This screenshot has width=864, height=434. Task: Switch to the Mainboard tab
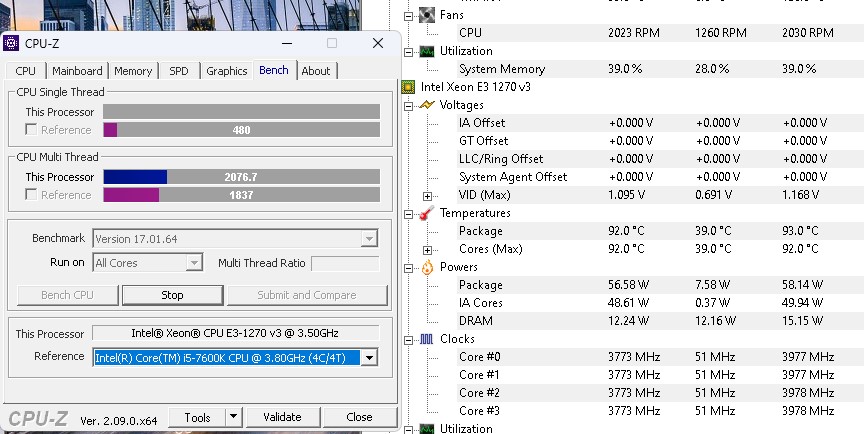77,71
